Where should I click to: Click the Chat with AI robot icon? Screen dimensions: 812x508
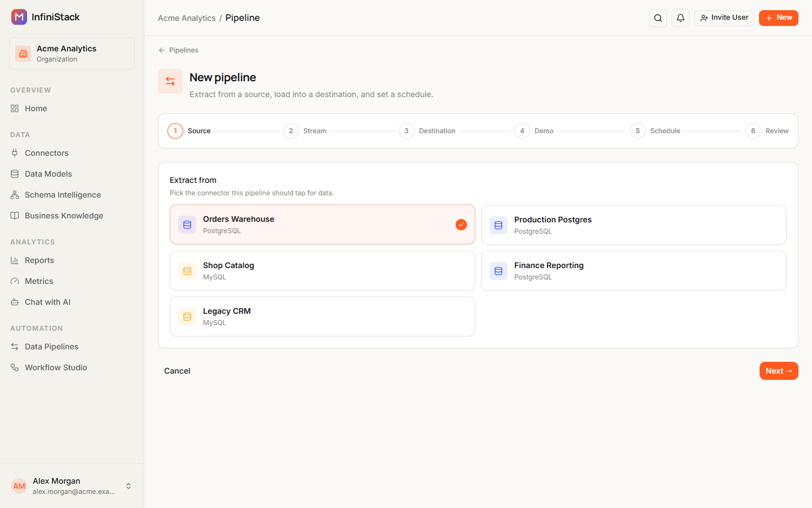15,302
